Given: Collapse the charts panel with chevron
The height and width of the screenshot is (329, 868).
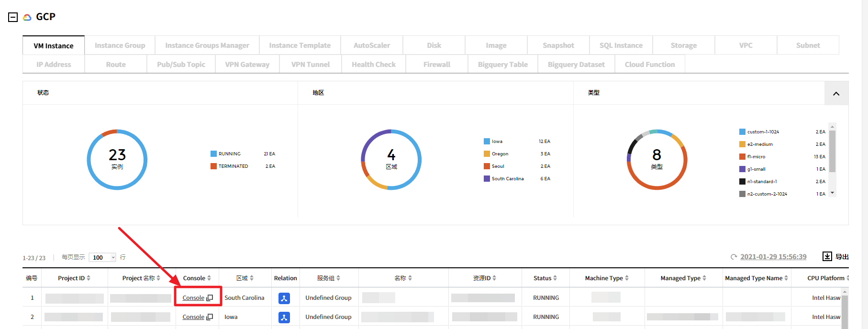Looking at the screenshot, I should click(836, 93).
